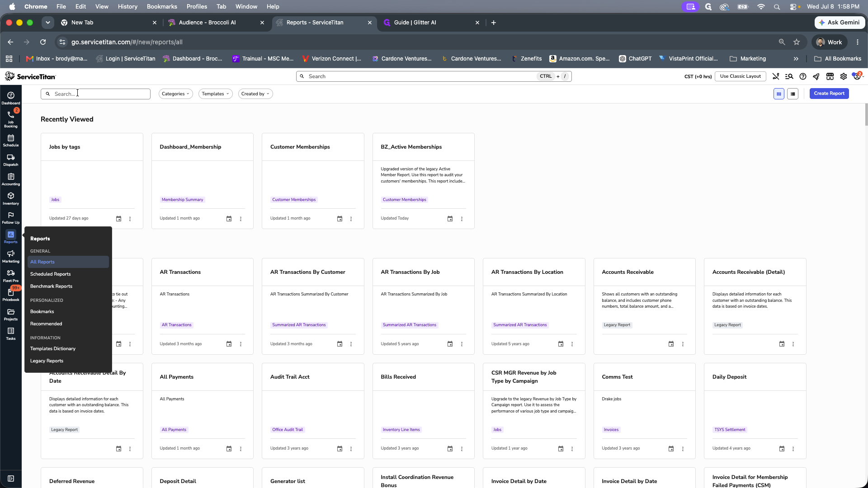Bookmark this page with Chrome star
This screenshot has height=488, width=868.
pos(797,42)
